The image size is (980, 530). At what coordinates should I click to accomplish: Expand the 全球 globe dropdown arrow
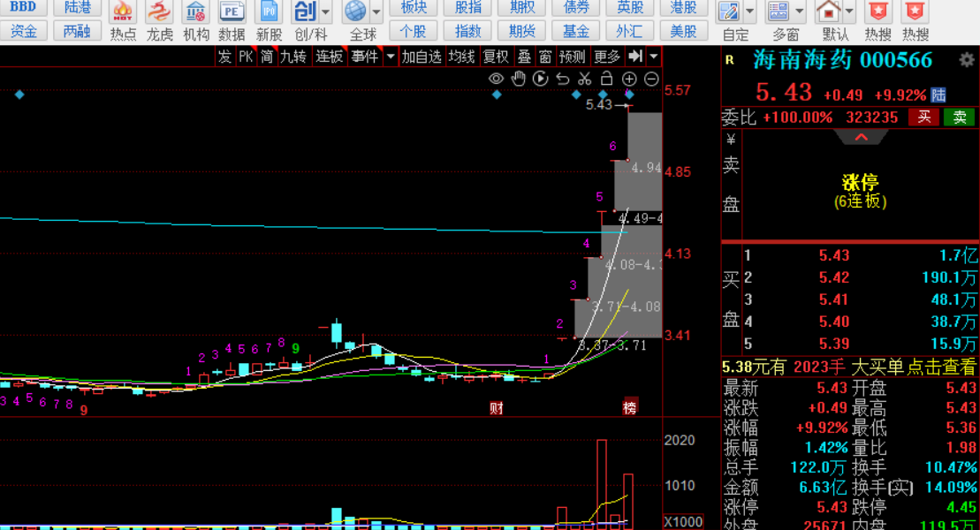tap(376, 11)
